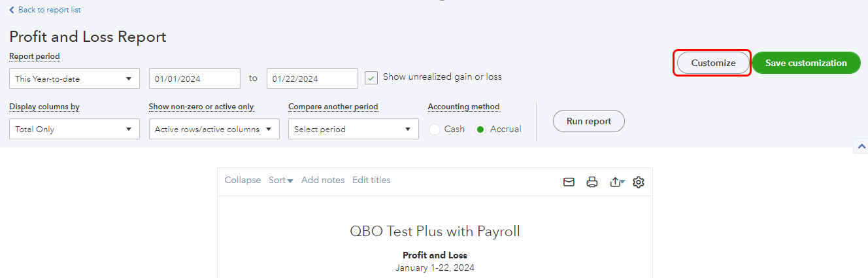Screen dimensions: 868x278
Task: Click the Save customization button
Action: click(806, 63)
